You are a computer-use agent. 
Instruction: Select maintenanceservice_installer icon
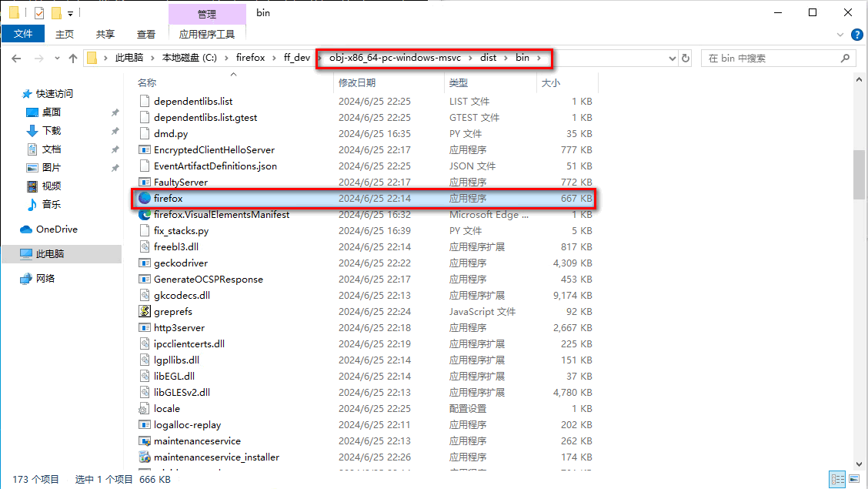145,457
